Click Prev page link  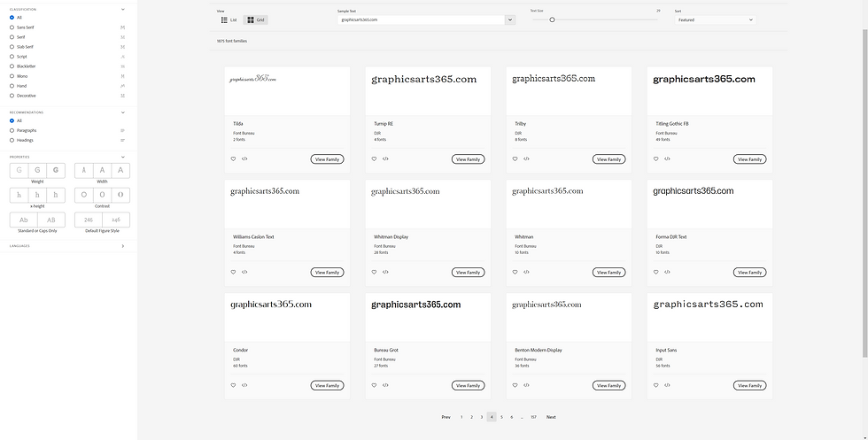point(446,417)
